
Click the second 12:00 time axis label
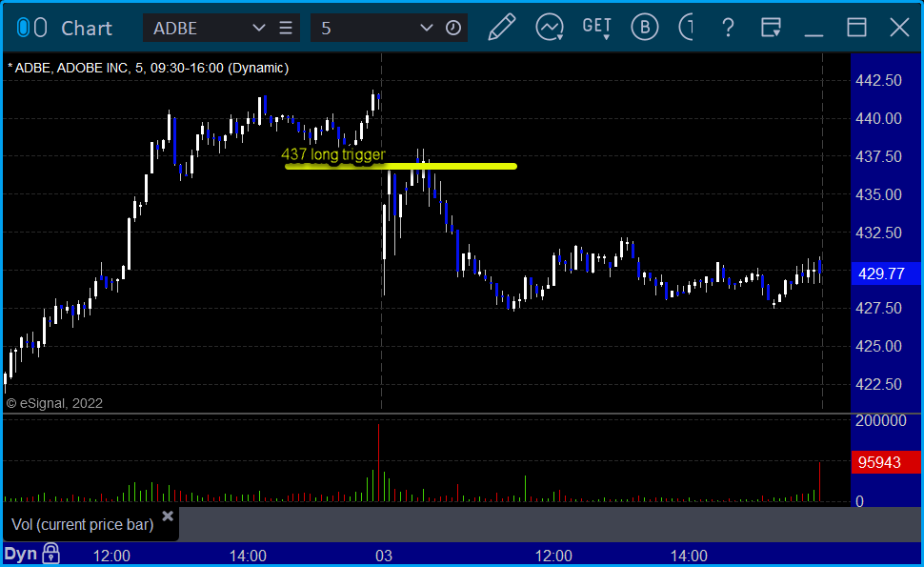(x=553, y=556)
